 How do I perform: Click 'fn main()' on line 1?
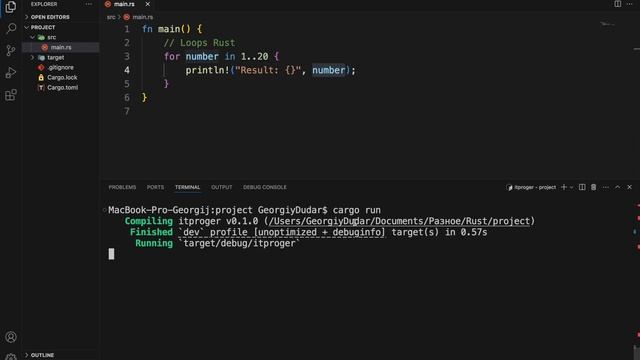click(x=166, y=29)
